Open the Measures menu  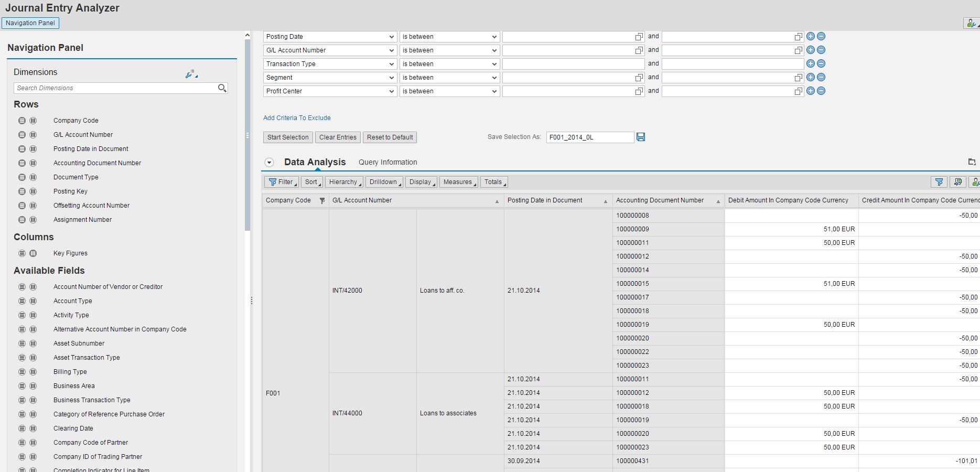(x=459, y=182)
